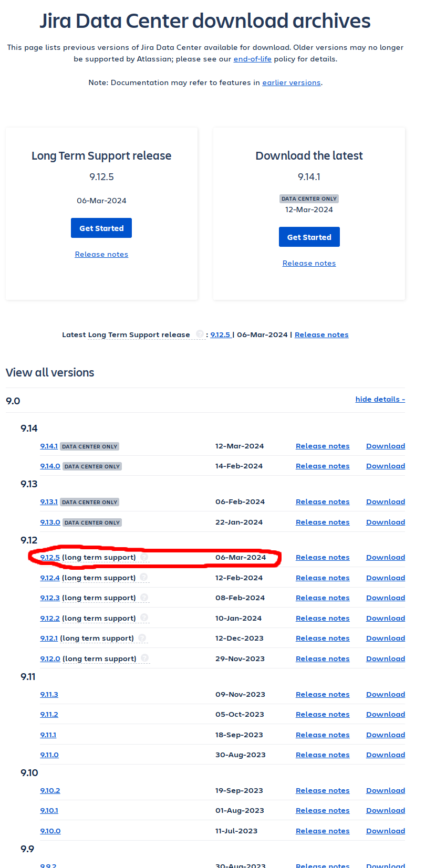Click help icon beside 9.12.1 long term support
Image resolution: width=436 pixels, height=868 pixels.
142,638
